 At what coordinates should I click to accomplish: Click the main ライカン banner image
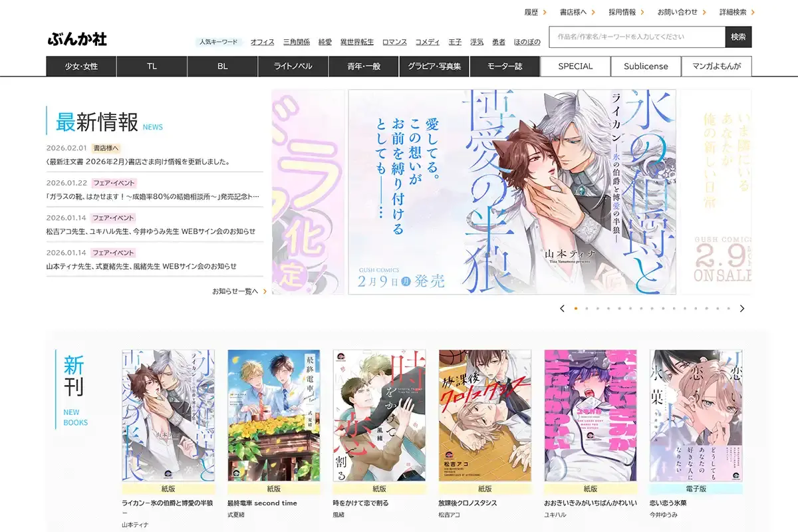[511, 192]
